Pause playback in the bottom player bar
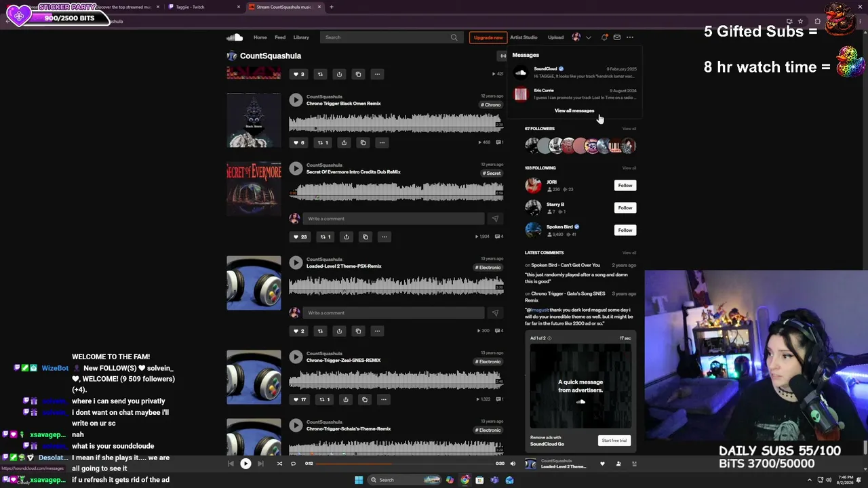Viewport: 868px width, 488px height. tap(245, 464)
